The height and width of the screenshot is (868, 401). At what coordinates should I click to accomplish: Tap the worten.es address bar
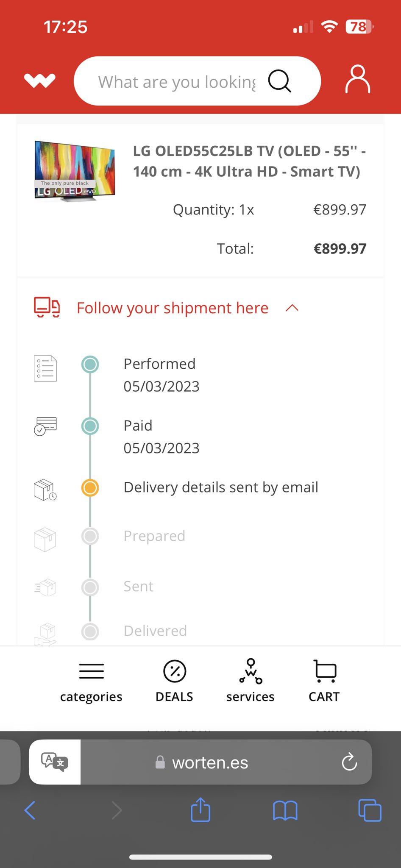pyautogui.click(x=210, y=762)
